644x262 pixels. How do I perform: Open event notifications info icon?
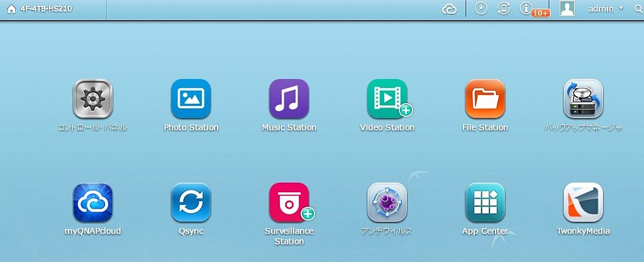[x=526, y=8]
